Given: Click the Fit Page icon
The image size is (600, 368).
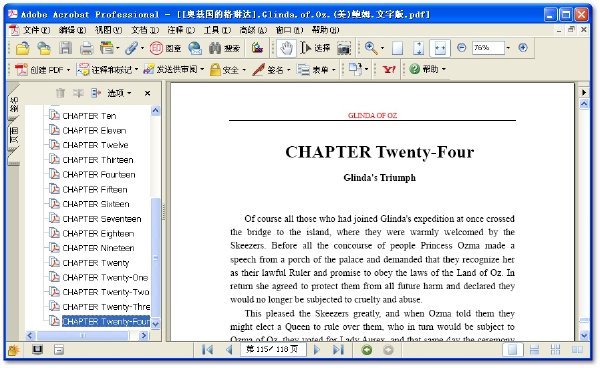Looking at the screenshot, I should click(419, 48).
